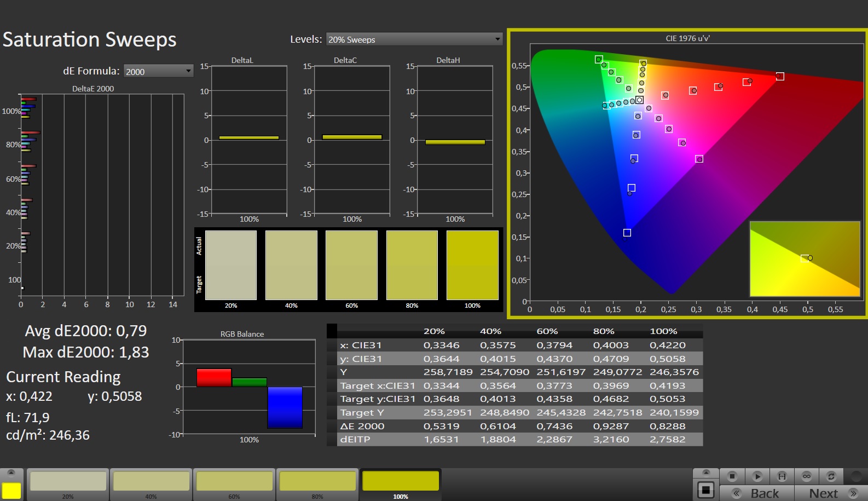Image resolution: width=868 pixels, height=501 pixels.
Task: Click the up arrow above the black square icon
Action: click(x=706, y=473)
